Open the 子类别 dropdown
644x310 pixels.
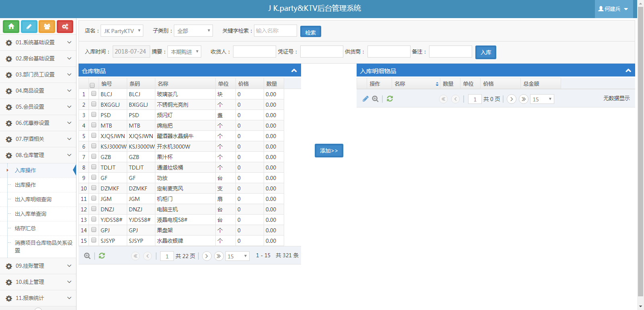(193, 31)
